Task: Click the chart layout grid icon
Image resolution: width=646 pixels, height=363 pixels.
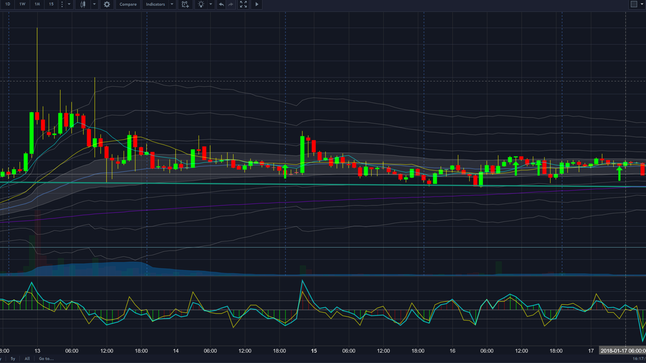Action: click(634, 4)
